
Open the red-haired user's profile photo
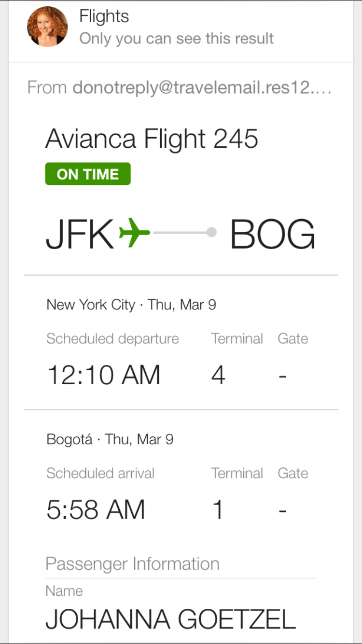click(x=47, y=27)
